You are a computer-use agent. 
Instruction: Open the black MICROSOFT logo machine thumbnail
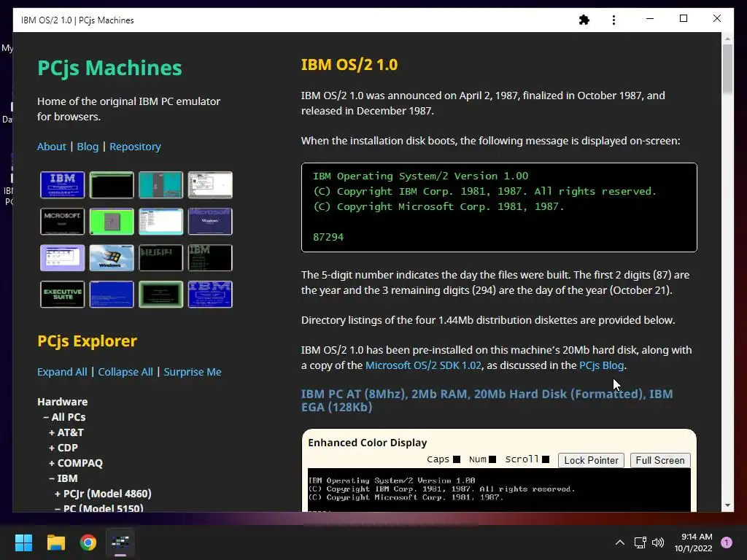63,222
